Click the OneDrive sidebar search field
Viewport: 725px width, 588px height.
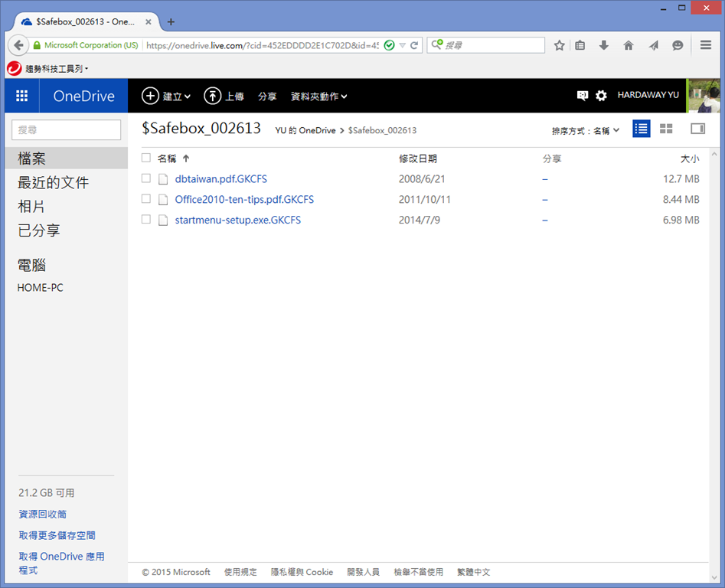[x=66, y=130]
